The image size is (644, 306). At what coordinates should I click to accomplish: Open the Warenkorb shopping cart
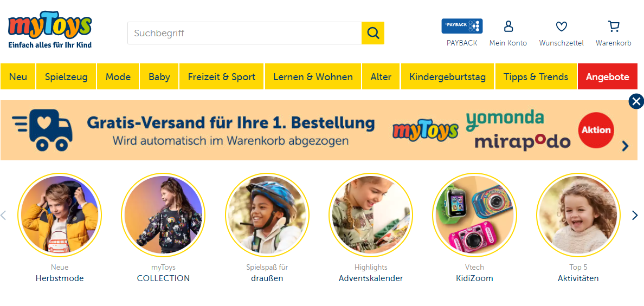pyautogui.click(x=614, y=27)
